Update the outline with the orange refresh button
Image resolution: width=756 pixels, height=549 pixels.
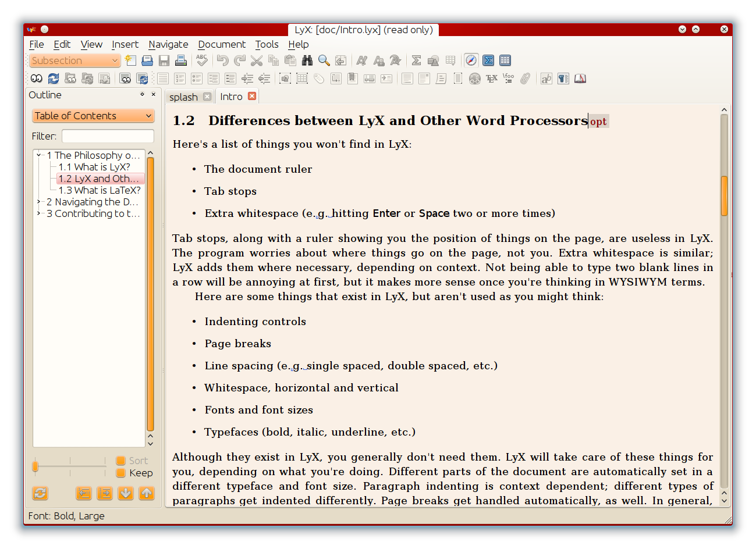[x=40, y=493]
